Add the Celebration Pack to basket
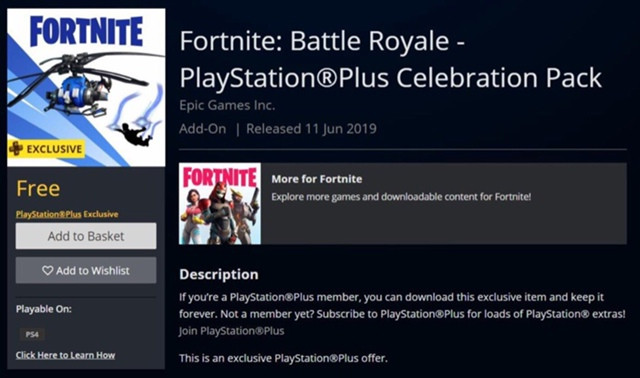 [x=86, y=236]
